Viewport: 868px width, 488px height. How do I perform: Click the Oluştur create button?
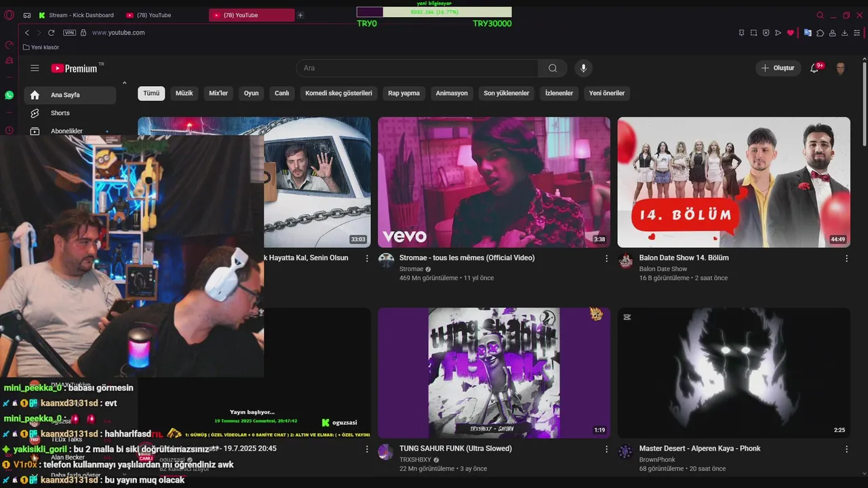click(x=778, y=68)
